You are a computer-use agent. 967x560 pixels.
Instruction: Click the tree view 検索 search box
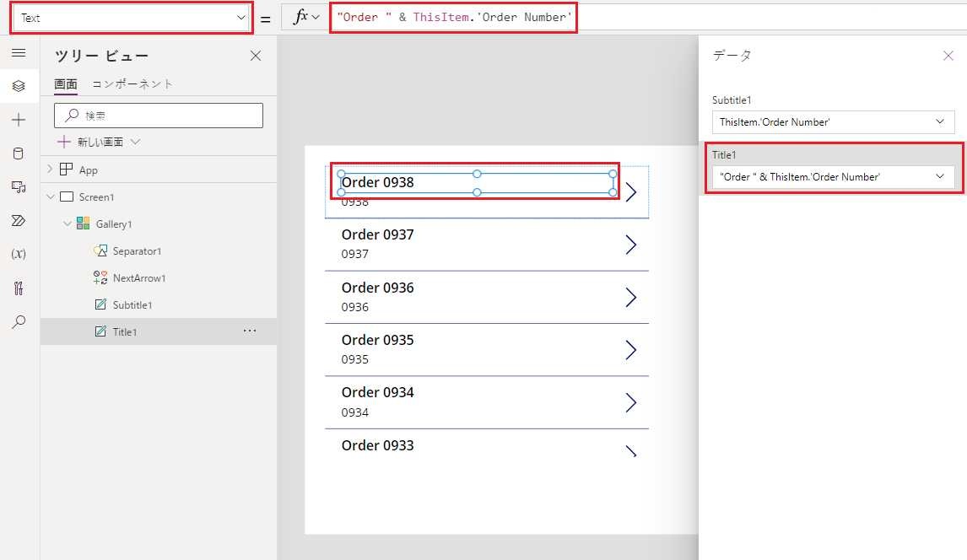[x=159, y=116]
